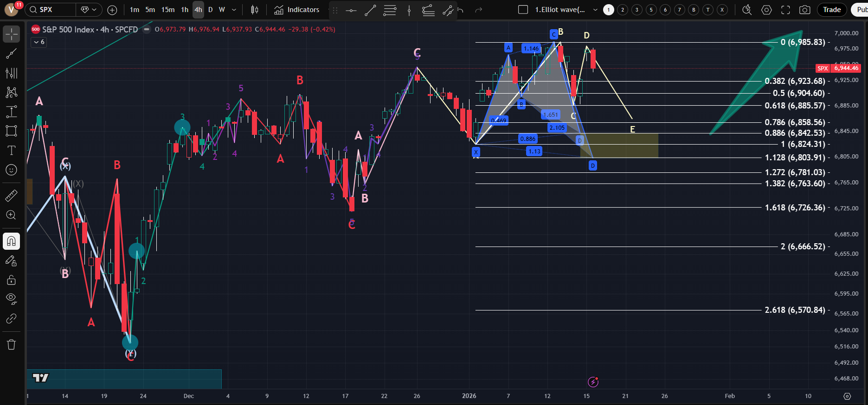Click the trash icon to remove drawings
Image resolution: width=868 pixels, height=405 pixels.
point(11,344)
